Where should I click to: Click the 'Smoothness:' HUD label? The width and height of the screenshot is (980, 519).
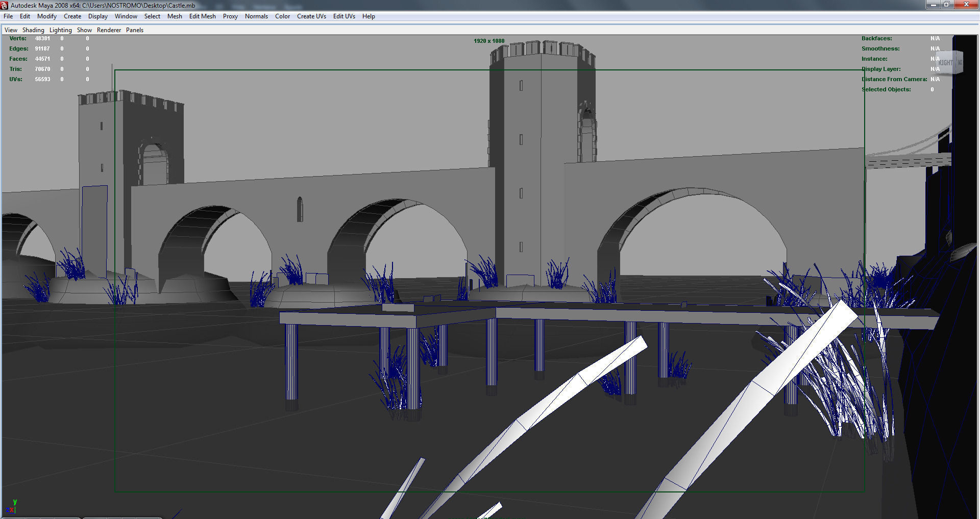(x=880, y=48)
